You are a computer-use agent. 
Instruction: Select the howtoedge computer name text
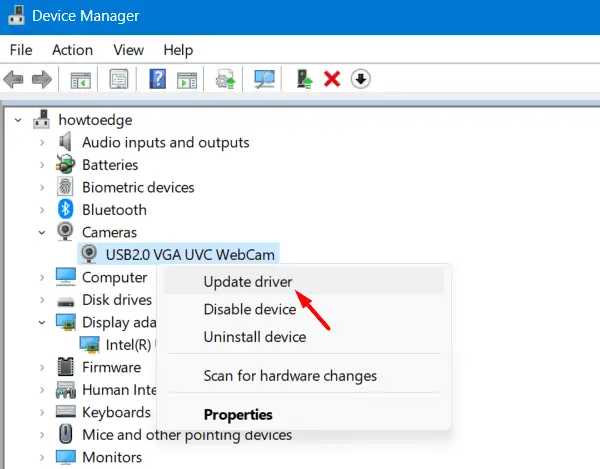[x=95, y=120]
